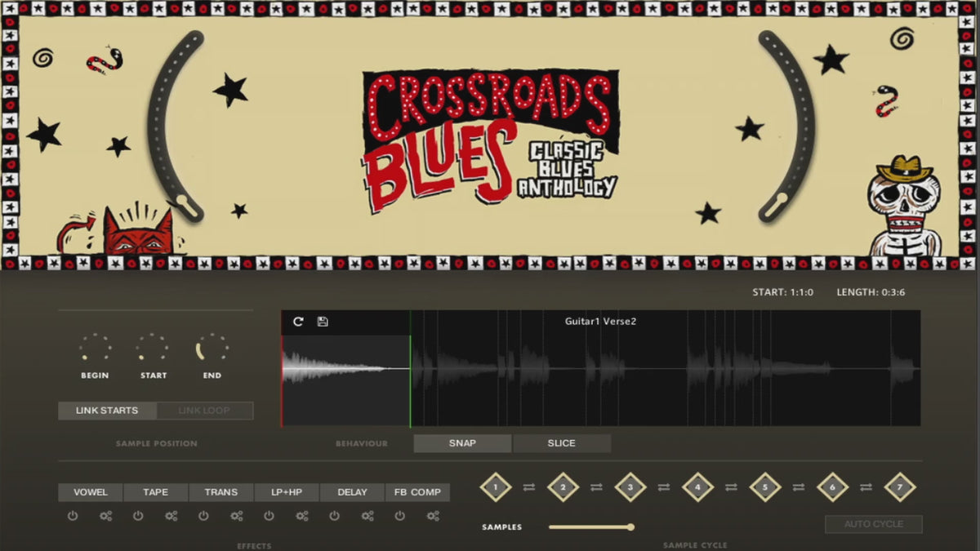This screenshot has height=551, width=980.
Task: Click the TRANS effect button
Action: click(221, 492)
